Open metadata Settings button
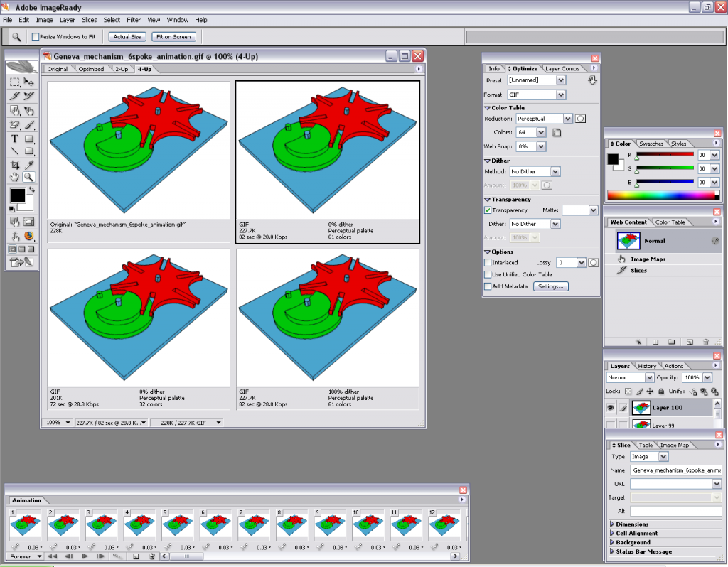 pos(551,286)
